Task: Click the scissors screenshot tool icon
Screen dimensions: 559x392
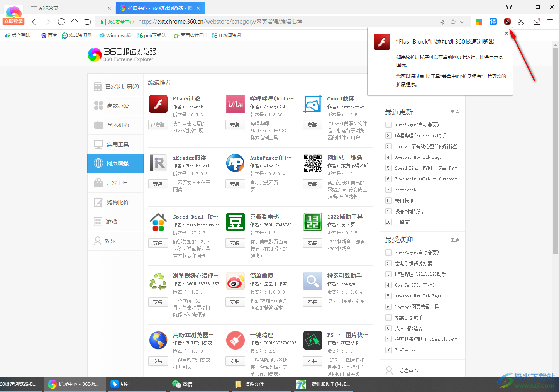Action: coord(521,22)
